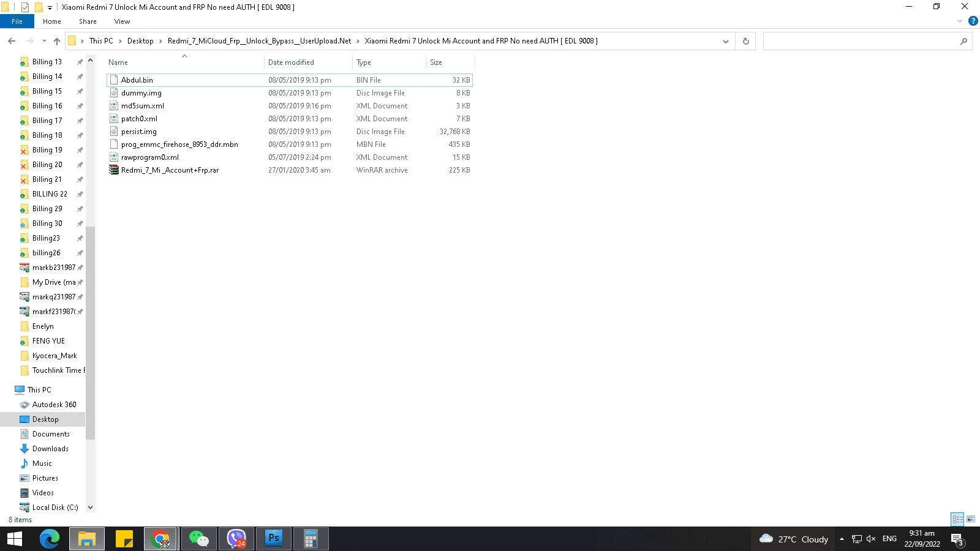Show hidden system tray icons
The height and width of the screenshot is (551, 980).
[842, 539]
